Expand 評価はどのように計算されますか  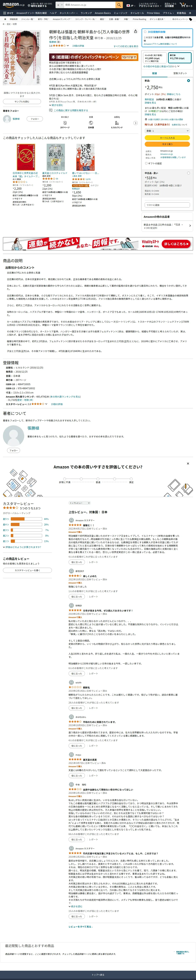click(22, 547)
